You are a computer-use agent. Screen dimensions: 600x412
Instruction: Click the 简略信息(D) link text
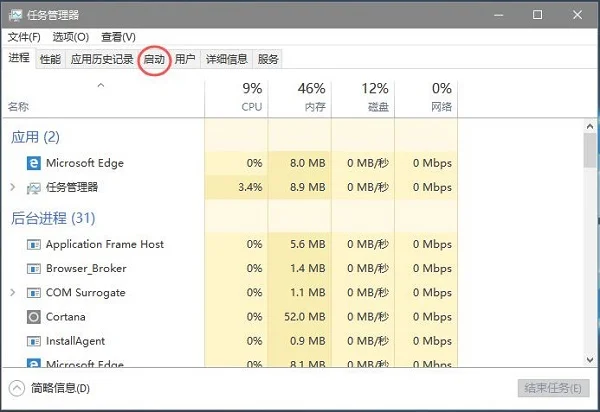pyautogui.click(x=60, y=388)
